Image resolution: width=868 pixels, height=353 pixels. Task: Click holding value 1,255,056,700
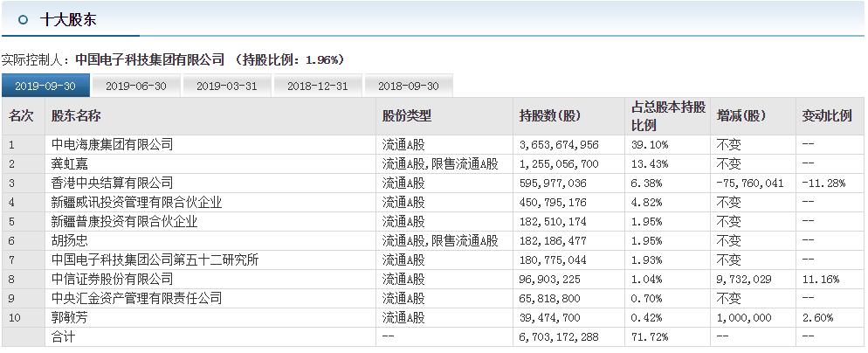pos(559,164)
